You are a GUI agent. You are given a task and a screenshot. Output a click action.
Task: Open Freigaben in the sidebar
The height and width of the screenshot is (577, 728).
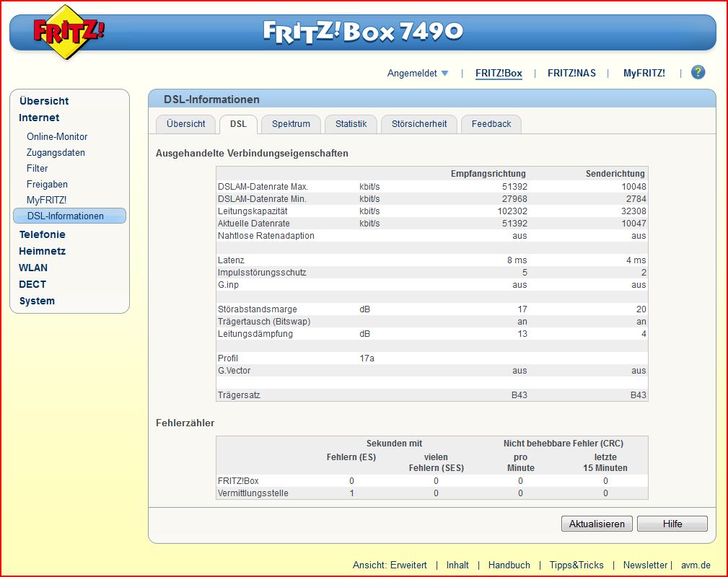[47, 184]
